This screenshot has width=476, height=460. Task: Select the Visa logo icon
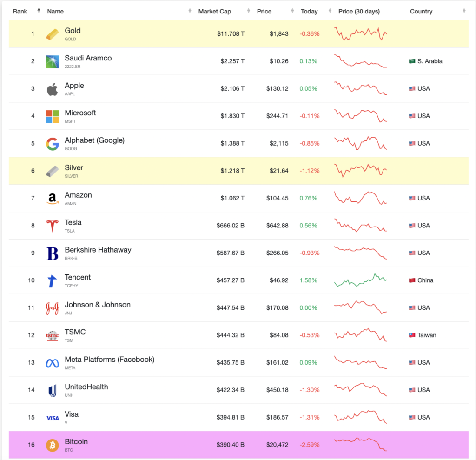click(52, 417)
